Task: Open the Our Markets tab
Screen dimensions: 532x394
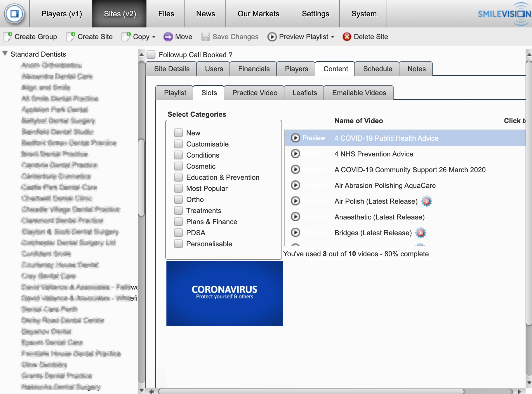Action: point(258,14)
